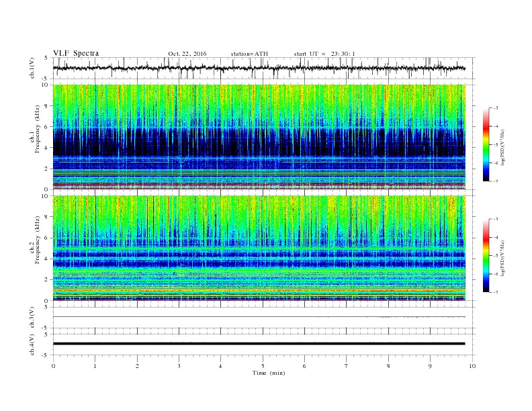
Task: Click the ch.1 spectrogram color scale bar
Action: (486, 144)
